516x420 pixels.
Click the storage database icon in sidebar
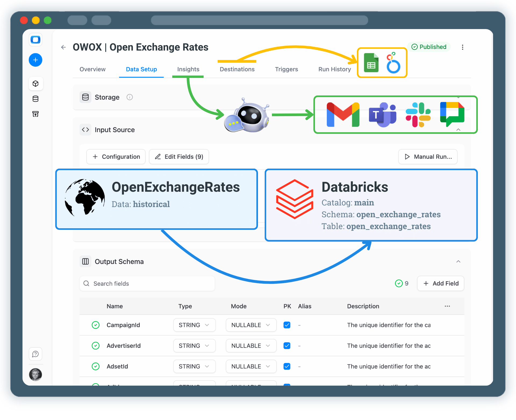[35, 99]
